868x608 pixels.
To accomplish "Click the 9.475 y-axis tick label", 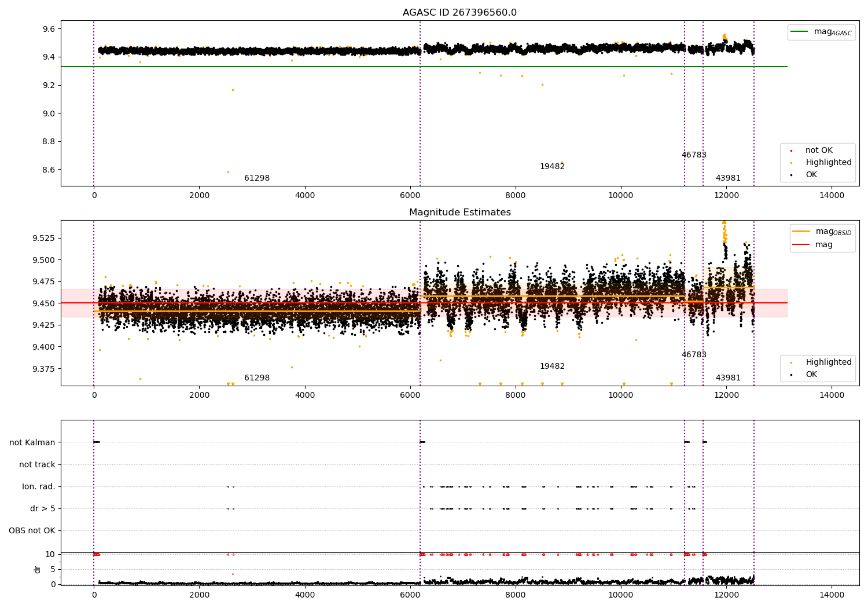I will pos(44,281).
